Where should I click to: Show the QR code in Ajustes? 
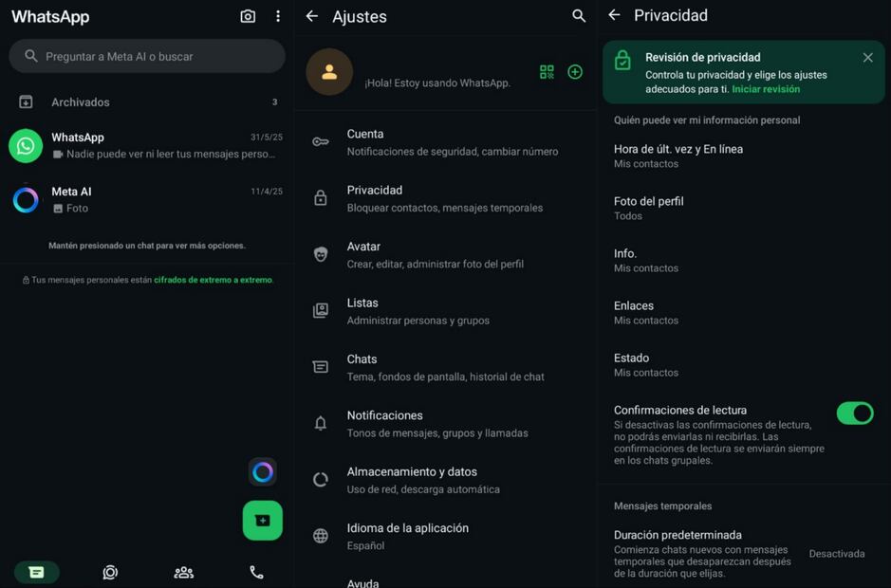click(x=547, y=72)
